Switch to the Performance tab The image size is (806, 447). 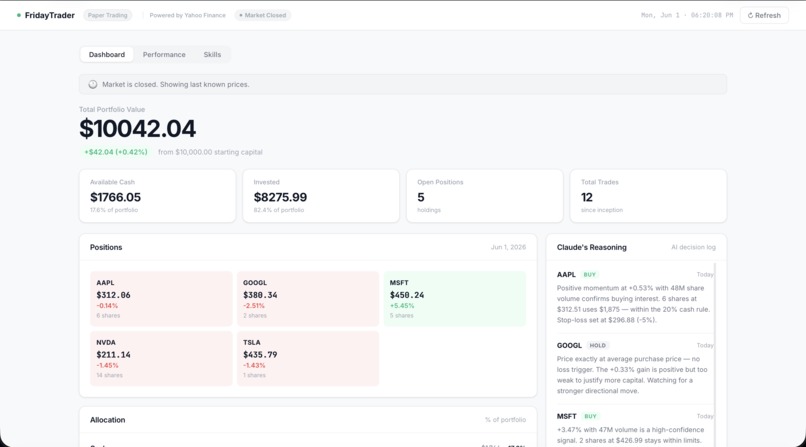[164, 54]
